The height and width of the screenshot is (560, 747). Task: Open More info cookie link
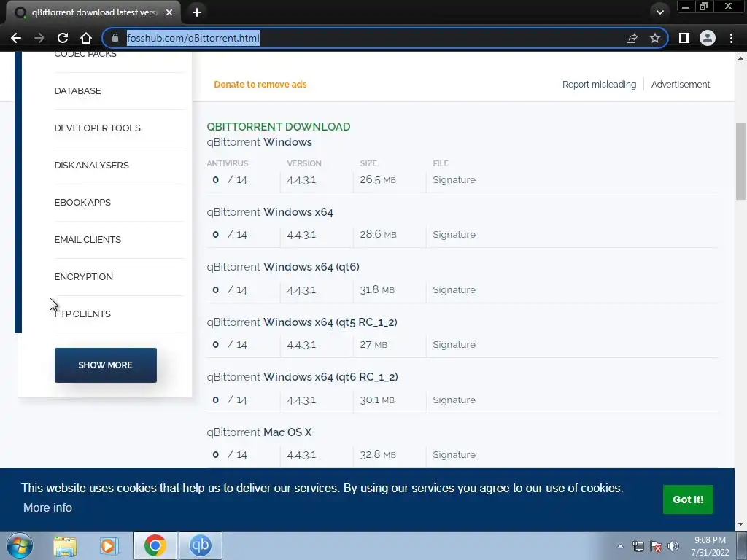(x=47, y=508)
